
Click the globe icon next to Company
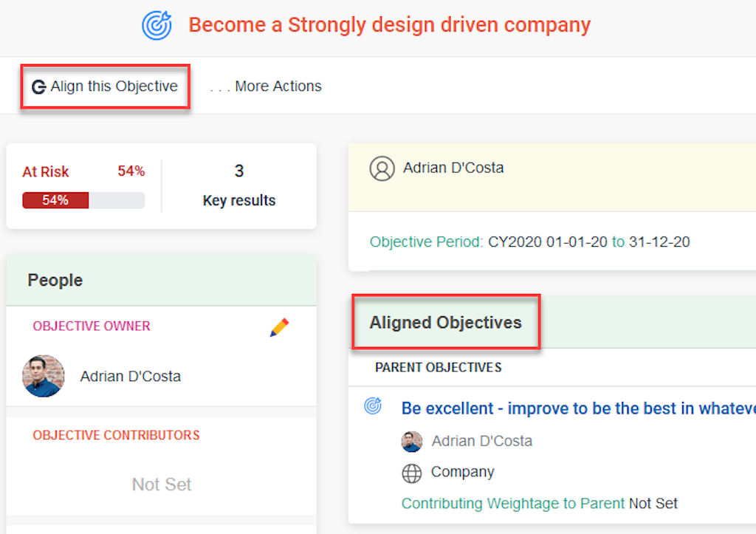[x=411, y=473]
